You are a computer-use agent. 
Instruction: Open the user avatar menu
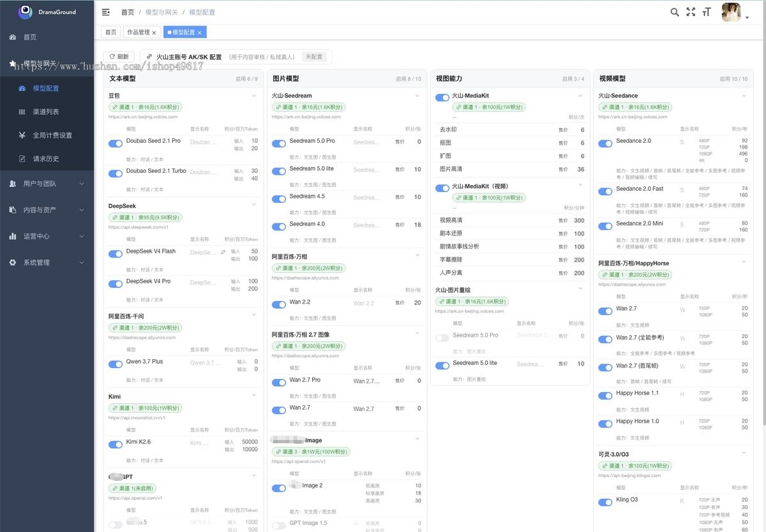tap(731, 12)
